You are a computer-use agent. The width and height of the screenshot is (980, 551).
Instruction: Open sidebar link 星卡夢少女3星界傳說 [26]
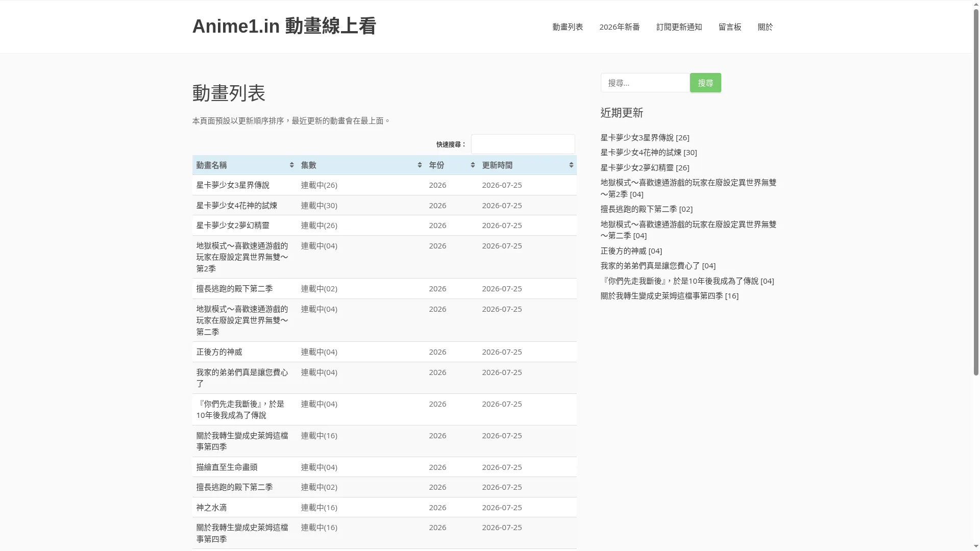[645, 138]
